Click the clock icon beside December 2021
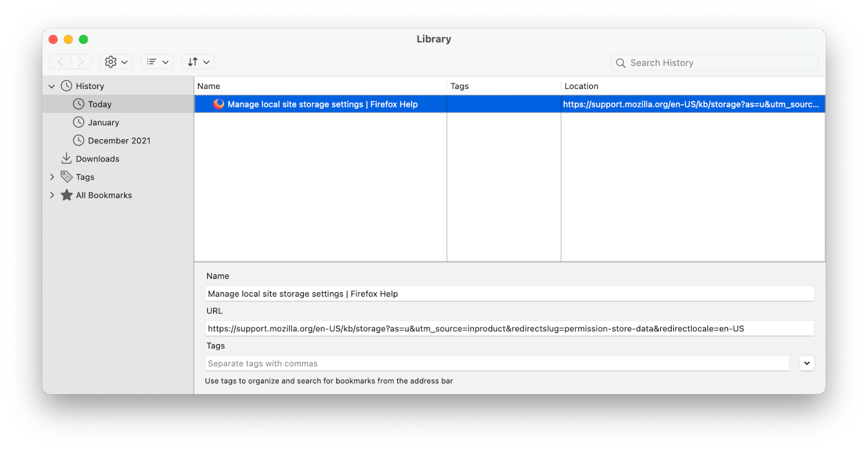This screenshot has width=868, height=450. 79,140
